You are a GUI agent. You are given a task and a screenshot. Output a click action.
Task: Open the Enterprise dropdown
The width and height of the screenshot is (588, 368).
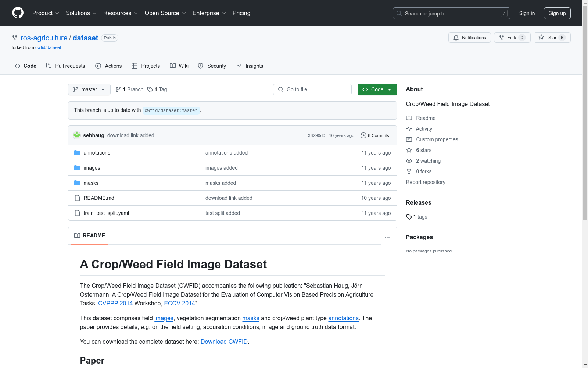[209, 13]
